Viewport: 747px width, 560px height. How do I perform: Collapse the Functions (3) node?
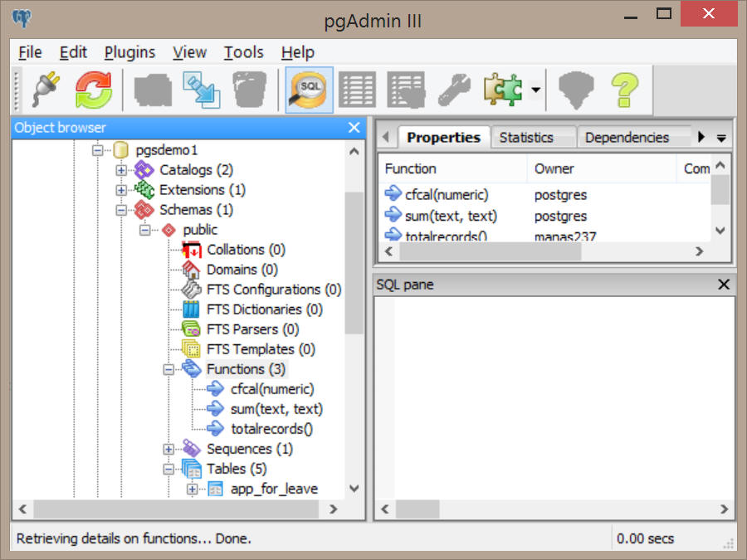click(168, 369)
